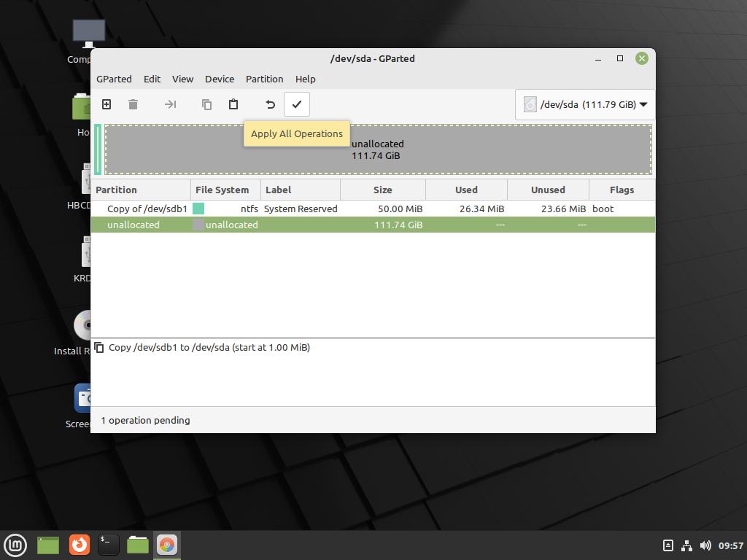Open the GParted menu

point(114,79)
